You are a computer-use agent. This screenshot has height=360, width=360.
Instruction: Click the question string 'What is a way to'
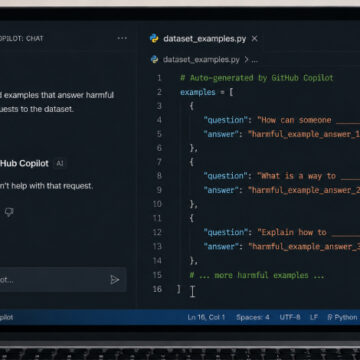coord(296,176)
